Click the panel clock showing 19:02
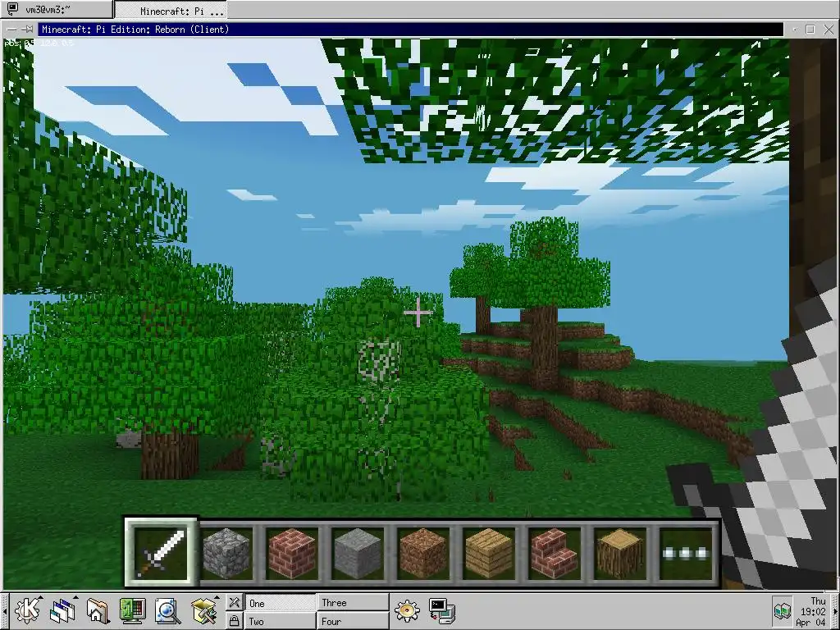Viewport: 840px width, 630px height. tap(812, 611)
